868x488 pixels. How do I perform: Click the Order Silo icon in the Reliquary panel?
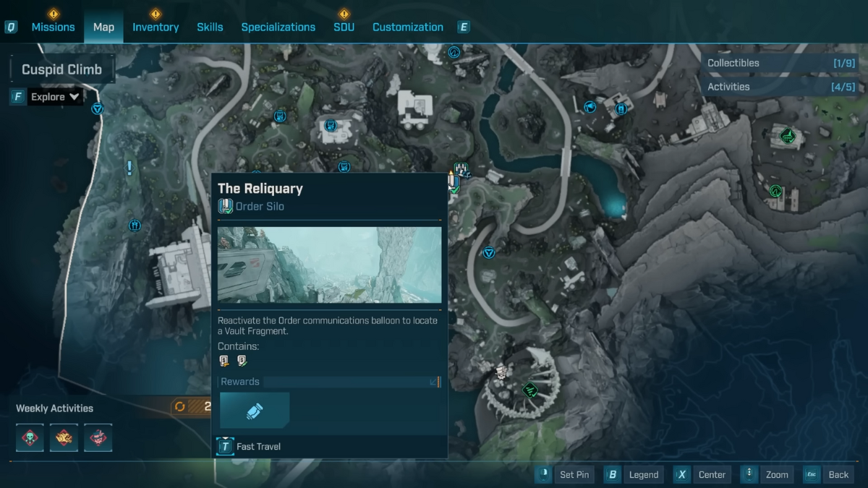pyautogui.click(x=225, y=206)
